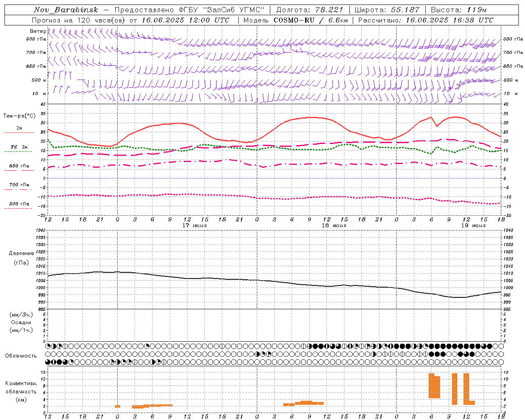Select forecast header Прогноз на 120 часа(ов)
Image resolution: width=525 pixels, height=420 pixels.
[79, 20]
